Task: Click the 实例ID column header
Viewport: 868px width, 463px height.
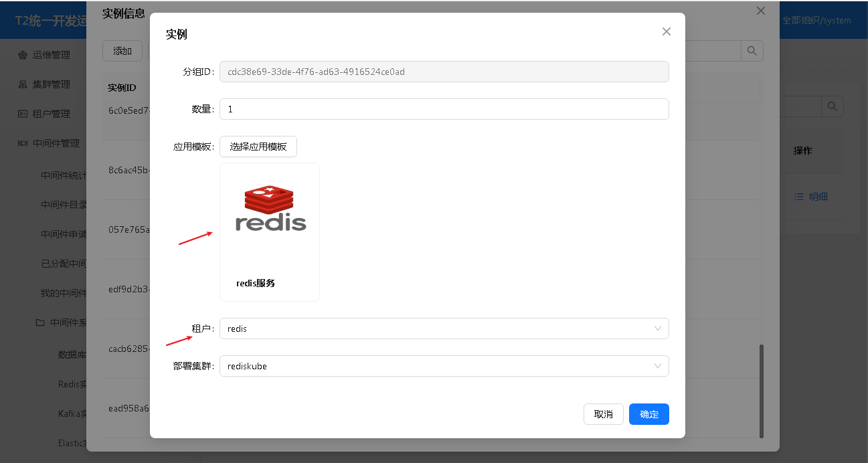Action: pos(122,88)
